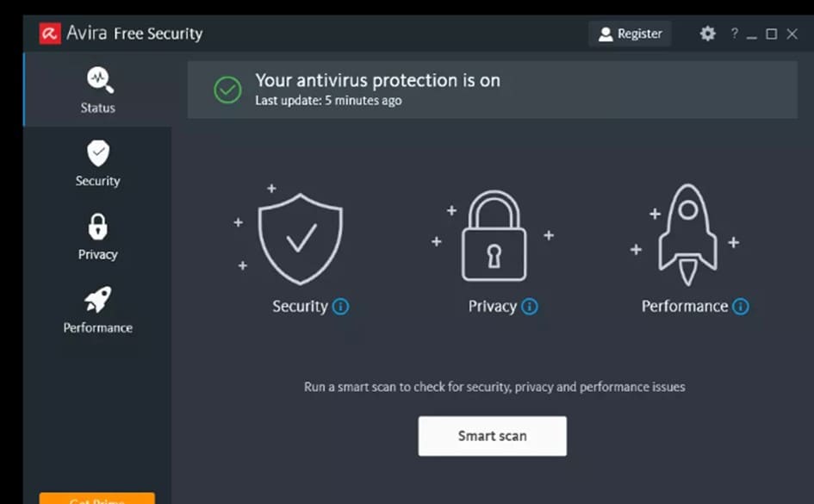814x504 pixels.
Task: Open the settings gear icon
Action: pos(707,34)
